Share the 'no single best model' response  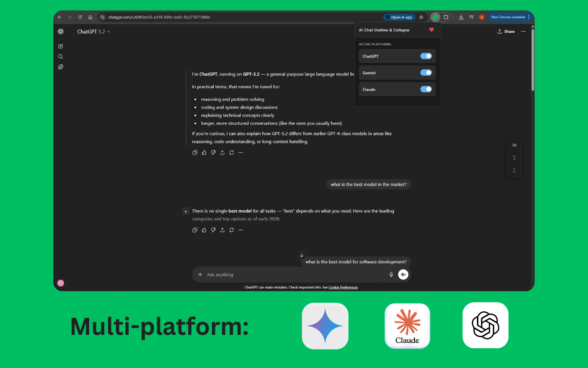222,230
